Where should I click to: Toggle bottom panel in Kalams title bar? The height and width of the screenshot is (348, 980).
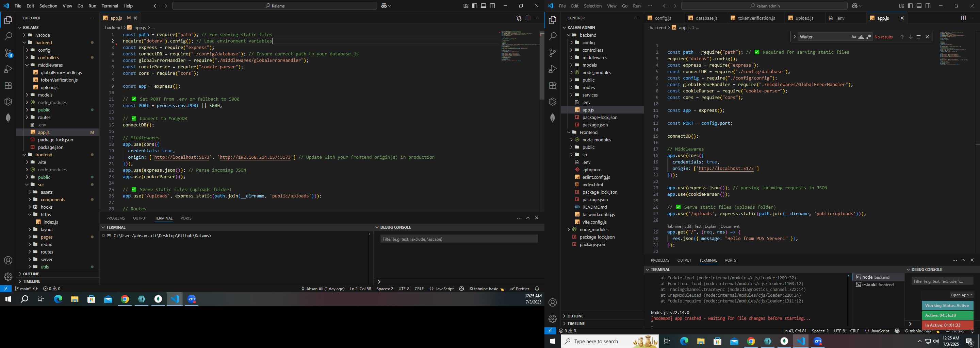[x=484, y=6]
